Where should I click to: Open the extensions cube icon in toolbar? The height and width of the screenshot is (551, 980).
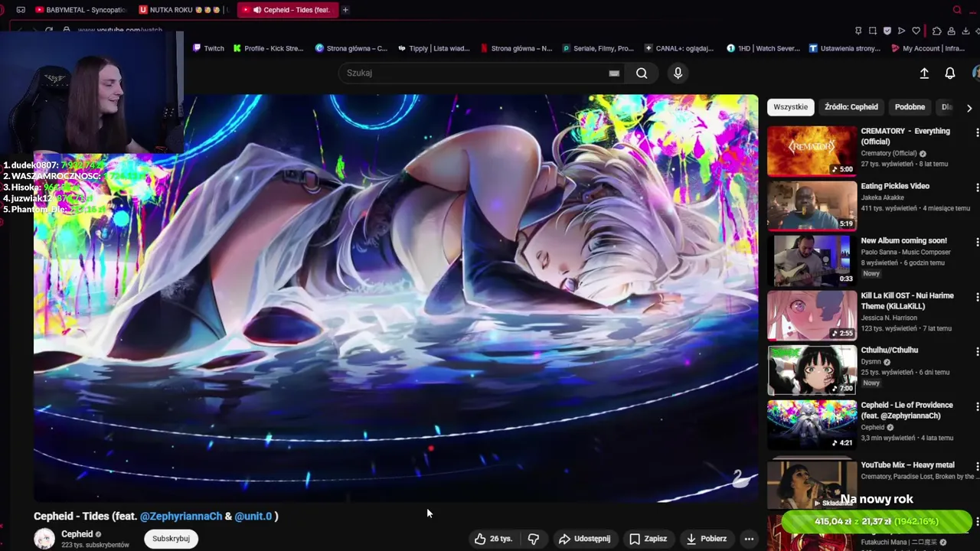(937, 31)
